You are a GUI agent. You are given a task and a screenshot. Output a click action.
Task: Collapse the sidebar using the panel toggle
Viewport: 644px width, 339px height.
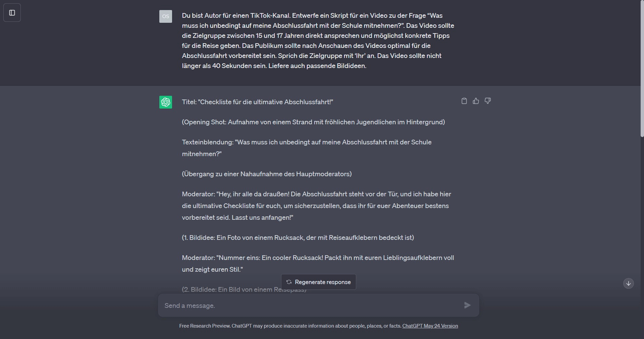coord(12,12)
